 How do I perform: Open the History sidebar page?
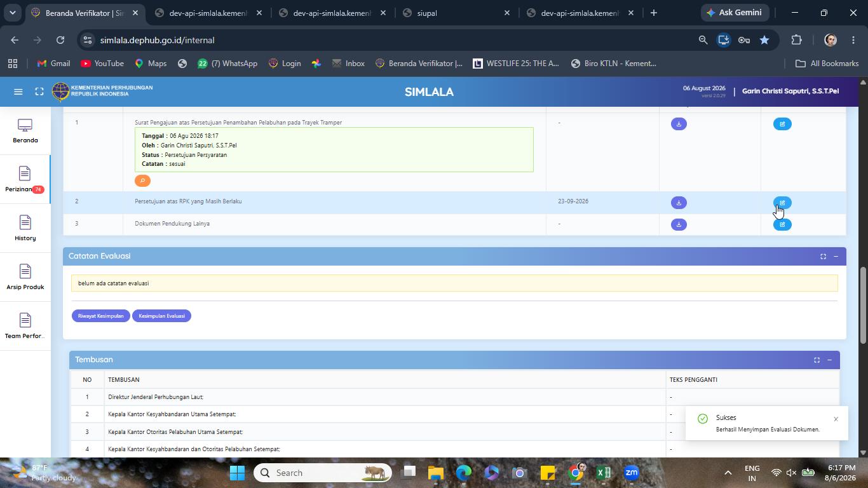click(x=25, y=228)
